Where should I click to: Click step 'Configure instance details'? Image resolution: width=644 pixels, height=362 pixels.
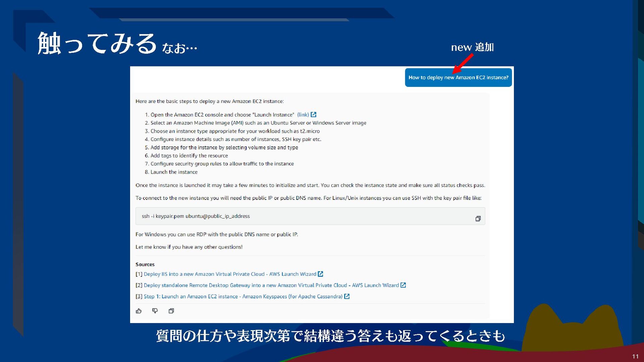click(x=233, y=139)
